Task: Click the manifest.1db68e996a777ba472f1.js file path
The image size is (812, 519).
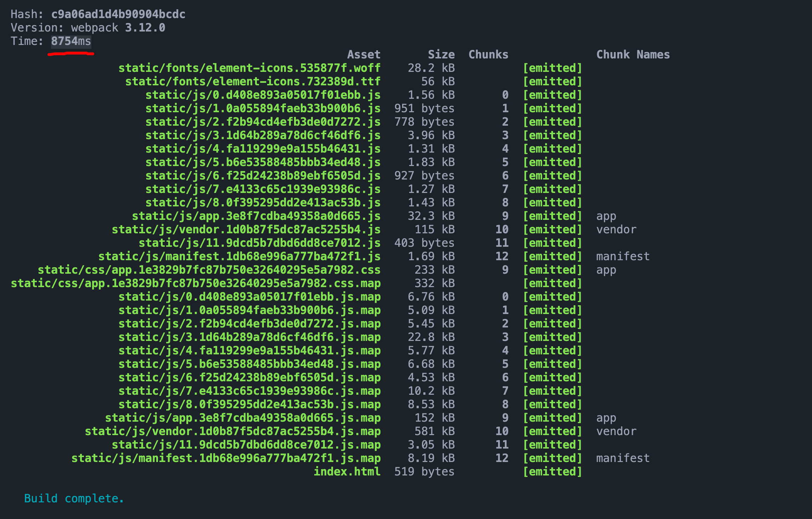Action: pyautogui.click(x=239, y=257)
